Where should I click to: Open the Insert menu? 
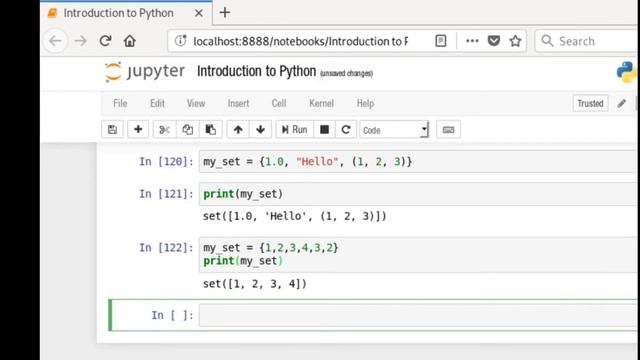click(x=238, y=103)
